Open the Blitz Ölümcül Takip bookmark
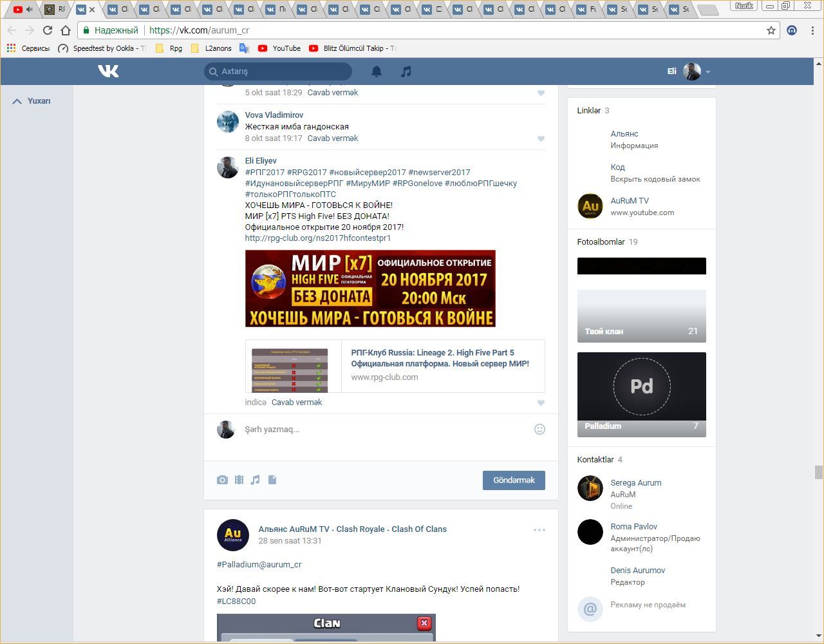This screenshot has width=824, height=644. point(352,48)
